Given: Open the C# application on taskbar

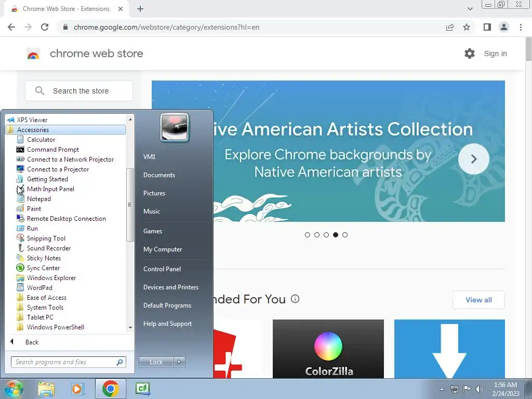Looking at the screenshot, I should (x=142, y=389).
